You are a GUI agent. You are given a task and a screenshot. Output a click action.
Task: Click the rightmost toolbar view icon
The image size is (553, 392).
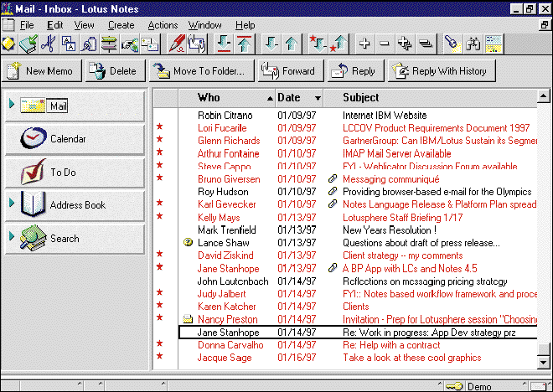[494, 44]
